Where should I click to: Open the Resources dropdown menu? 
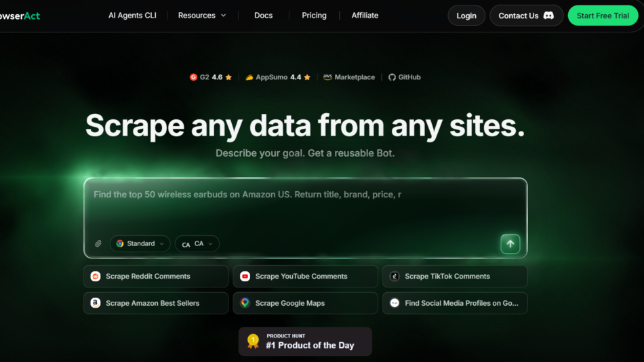(201, 16)
